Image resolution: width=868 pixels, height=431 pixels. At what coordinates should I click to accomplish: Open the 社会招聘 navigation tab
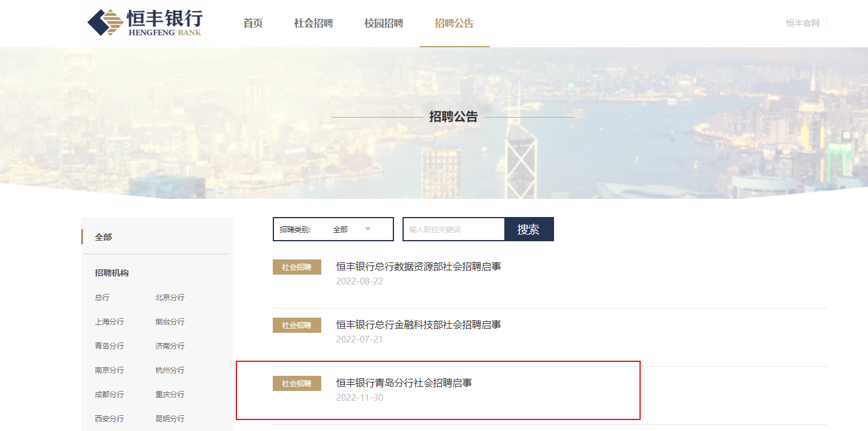click(x=313, y=24)
